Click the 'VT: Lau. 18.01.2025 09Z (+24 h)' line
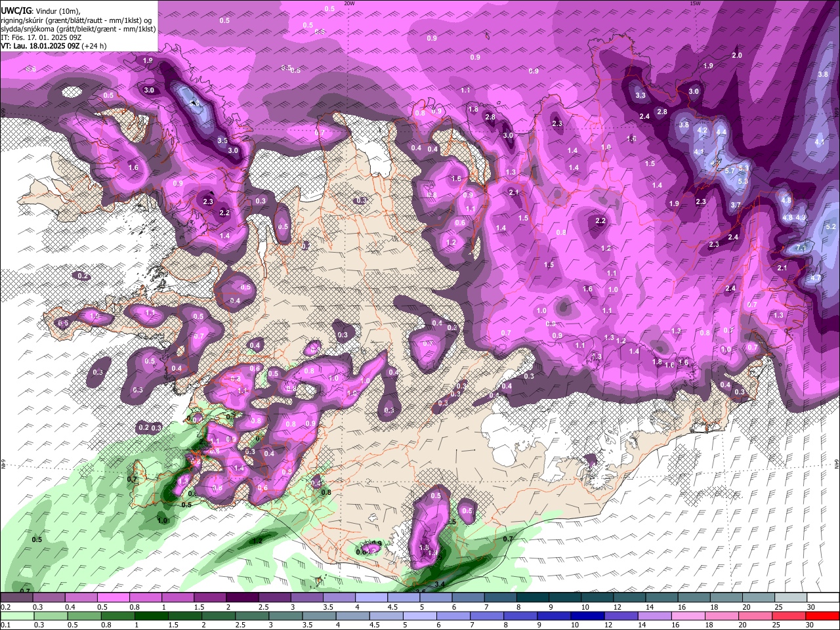Screen dimensions: 840x630 tap(54, 46)
